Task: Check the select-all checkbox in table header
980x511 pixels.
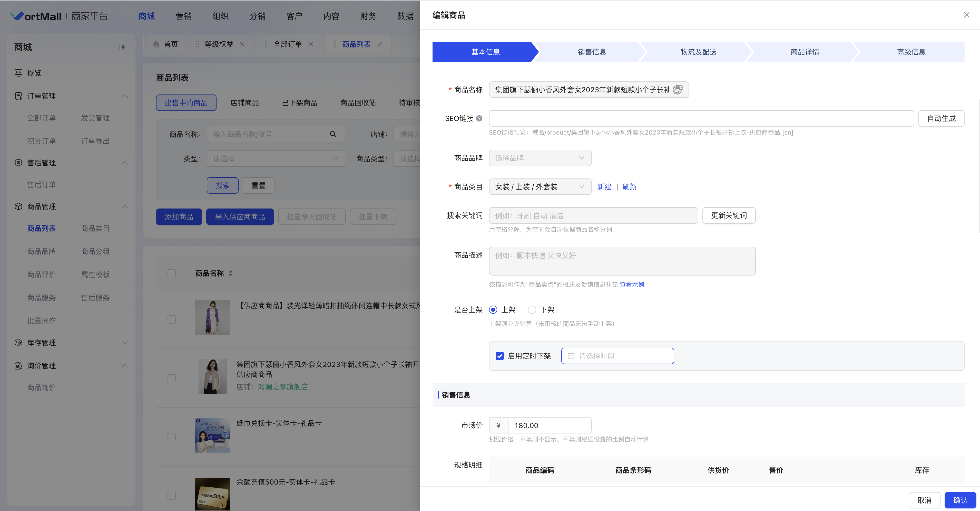Action: tap(172, 273)
